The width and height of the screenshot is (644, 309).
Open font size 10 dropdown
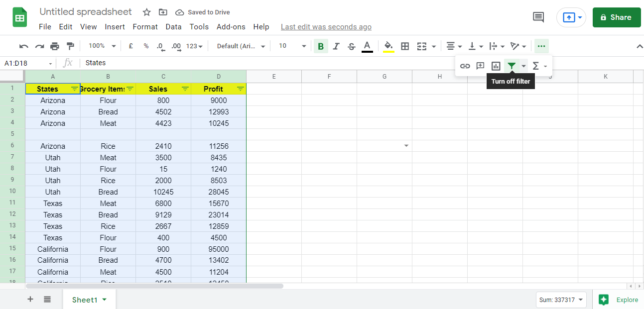(292, 46)
